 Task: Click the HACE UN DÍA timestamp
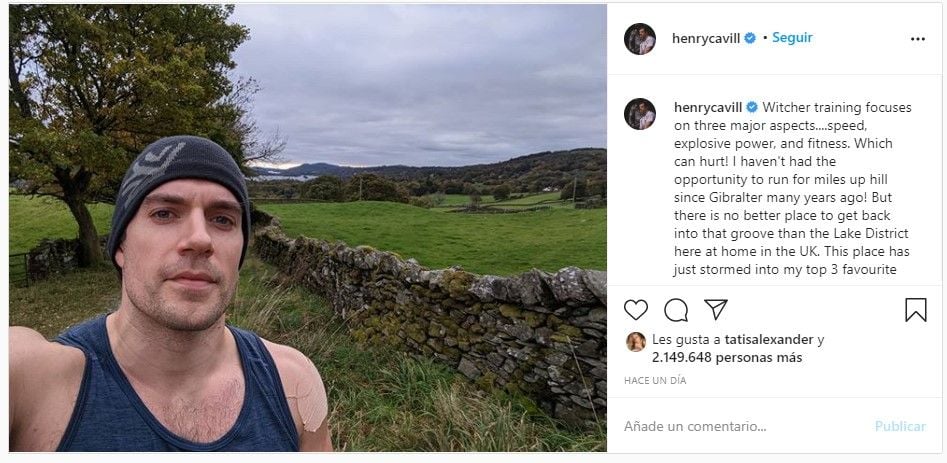[656, 381]
